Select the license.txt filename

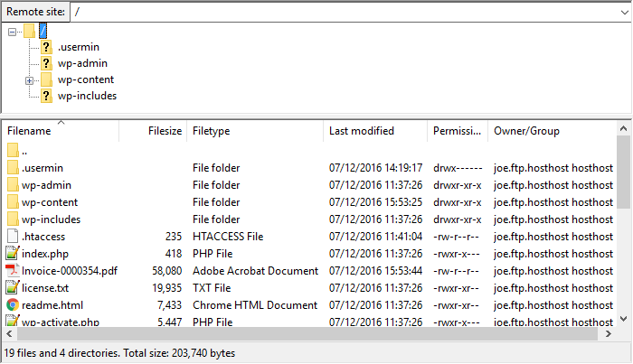45,288
